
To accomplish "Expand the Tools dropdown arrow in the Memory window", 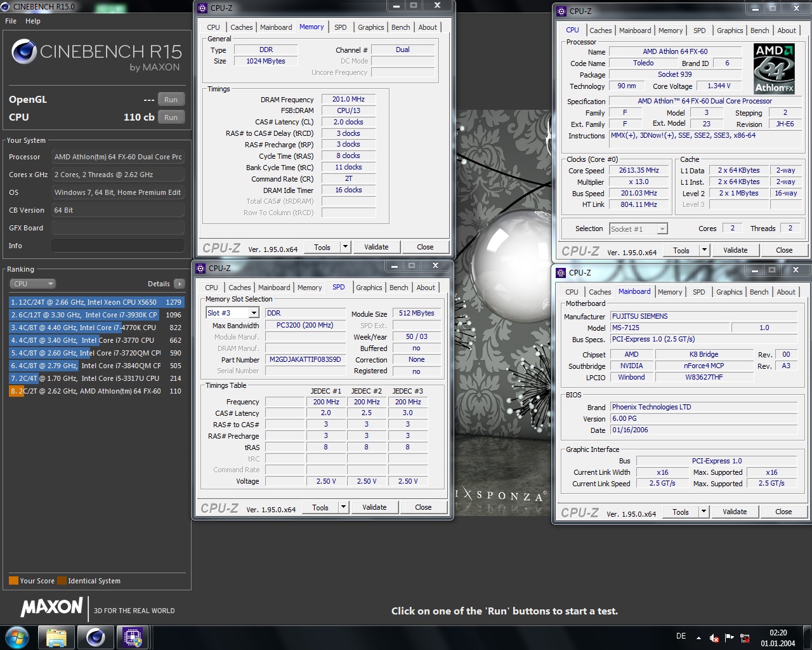I will click(x=345, y=247).
